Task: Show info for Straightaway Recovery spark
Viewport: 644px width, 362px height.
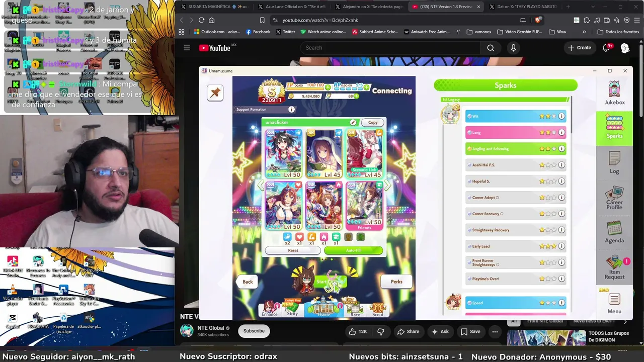Action: tap(561, 230)
